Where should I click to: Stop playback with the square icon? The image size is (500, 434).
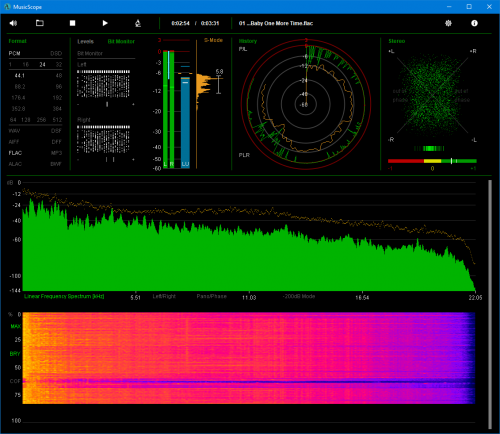[x=72, y=23]
